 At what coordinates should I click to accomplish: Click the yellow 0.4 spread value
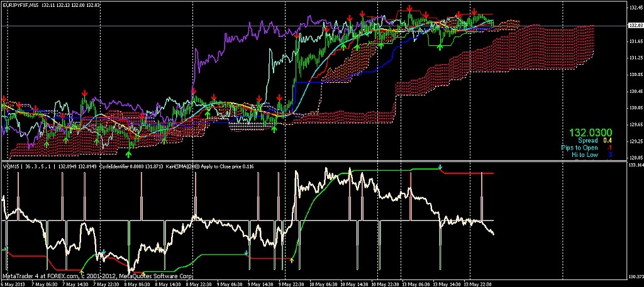coord(608,141)
